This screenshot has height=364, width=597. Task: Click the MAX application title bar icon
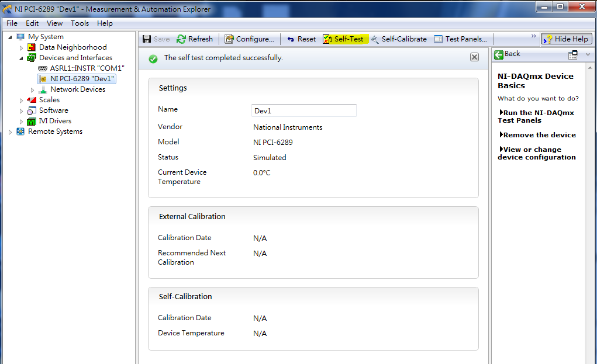7,8
